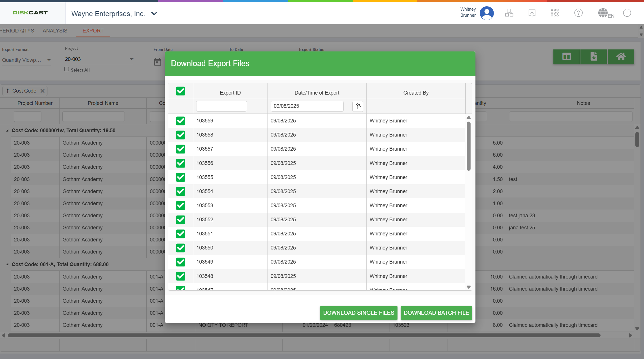The image size is (644, 359).
Task: Toggle the Select All projects checkbox
Action: pyautogui.click(x=67, y=69)
